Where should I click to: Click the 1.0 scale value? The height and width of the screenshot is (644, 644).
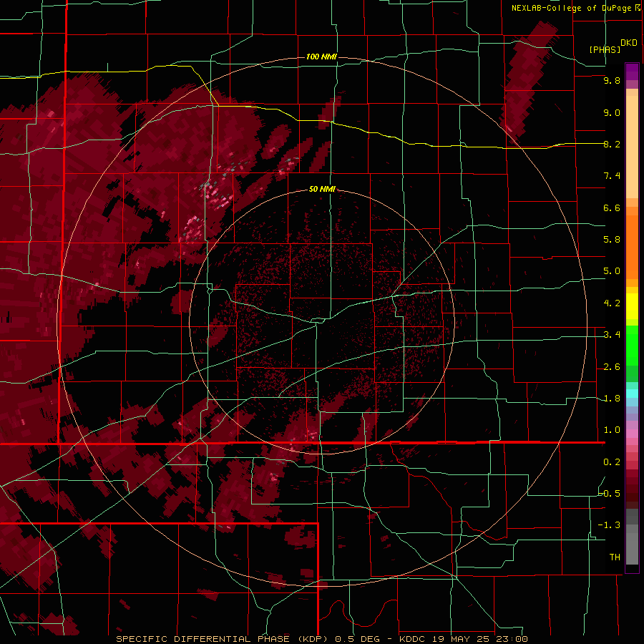(612, 430)
